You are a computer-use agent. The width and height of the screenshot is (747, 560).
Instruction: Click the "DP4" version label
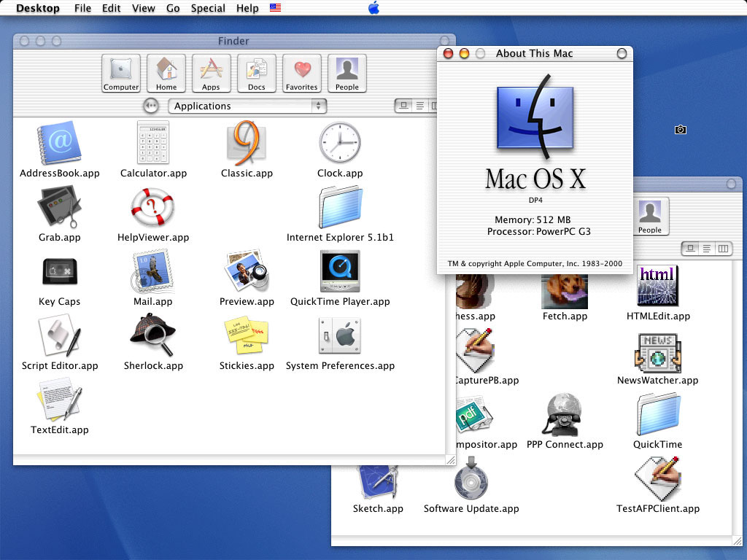point(535,200)
